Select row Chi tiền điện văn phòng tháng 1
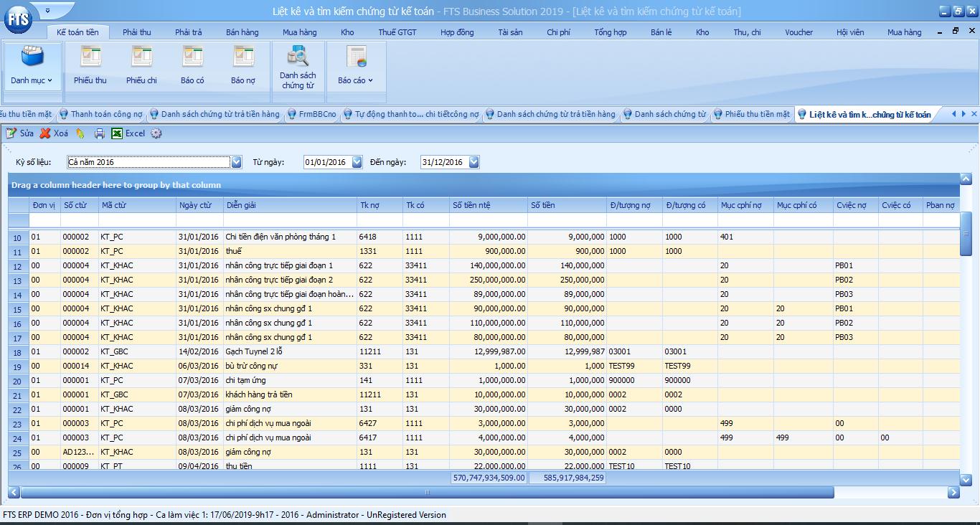Image resolution: width=980 pixels, height=525 pixels. click(484, 237)
